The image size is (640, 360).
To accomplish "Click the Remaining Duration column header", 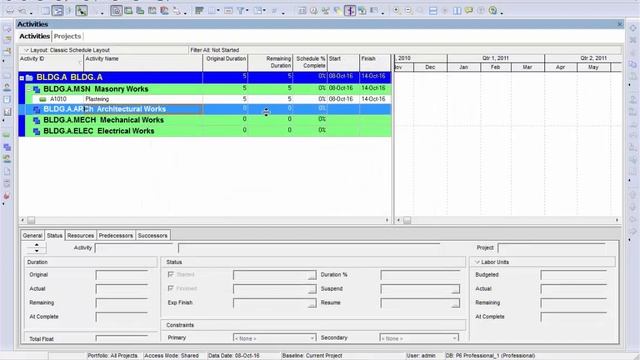I will (x=270, y=62).
